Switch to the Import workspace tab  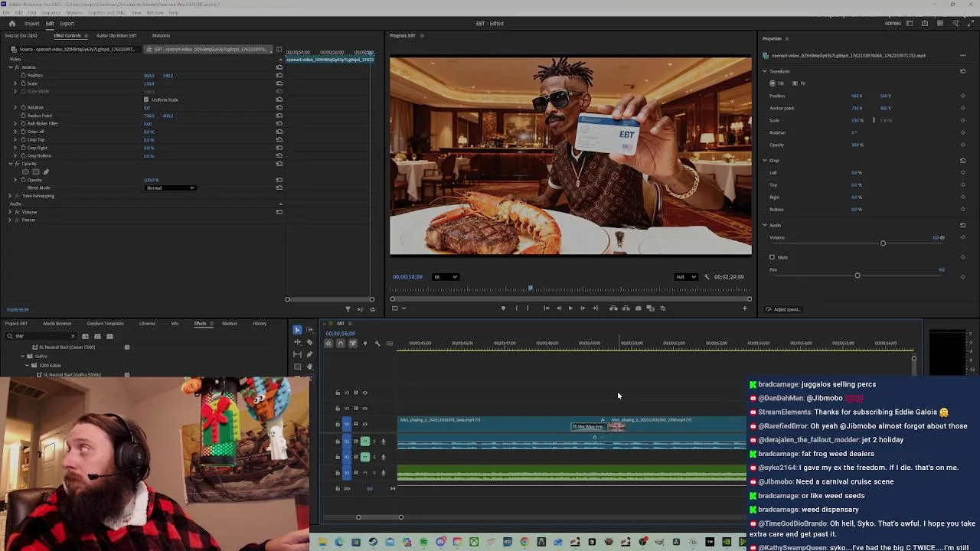[31, 24]
